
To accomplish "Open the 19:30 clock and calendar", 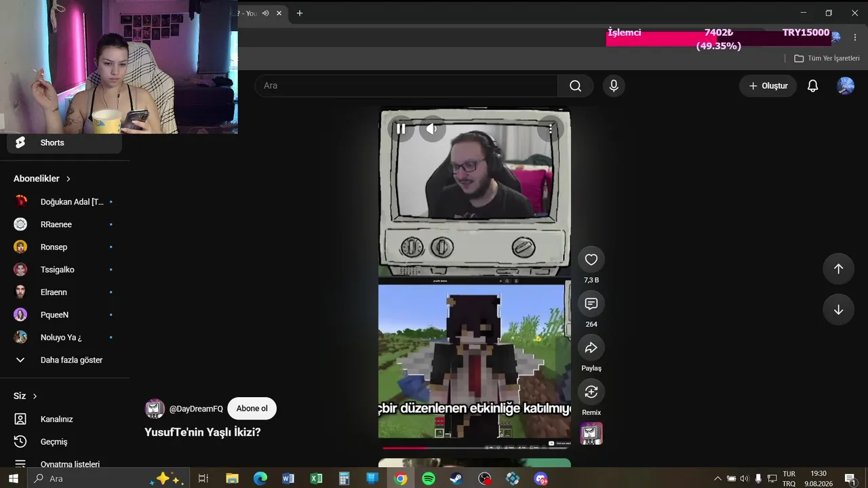I will pyautogui.click(x=818, y=479).
